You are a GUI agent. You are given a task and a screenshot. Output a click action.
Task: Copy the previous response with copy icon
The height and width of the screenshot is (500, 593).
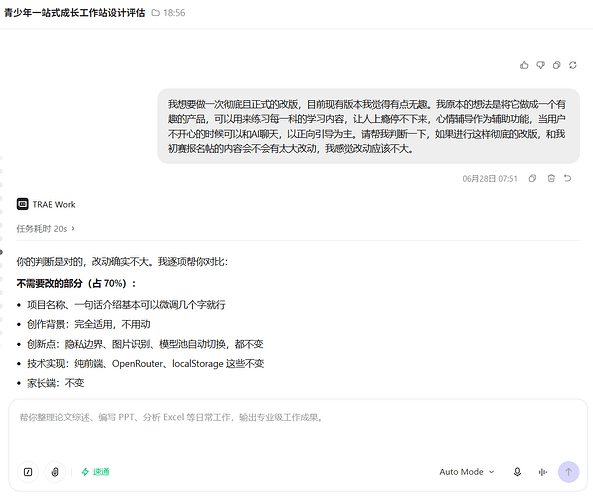coord(556,65)
